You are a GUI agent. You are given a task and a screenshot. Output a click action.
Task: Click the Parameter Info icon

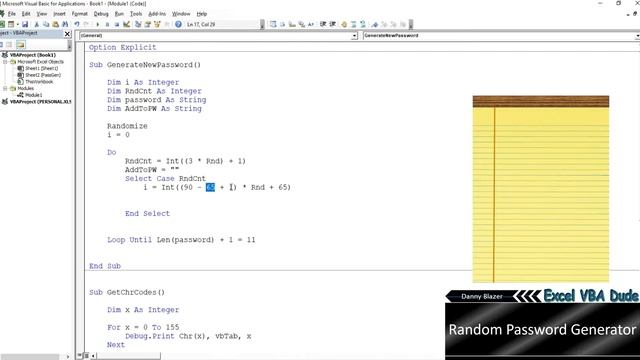(x=302, y=24)
